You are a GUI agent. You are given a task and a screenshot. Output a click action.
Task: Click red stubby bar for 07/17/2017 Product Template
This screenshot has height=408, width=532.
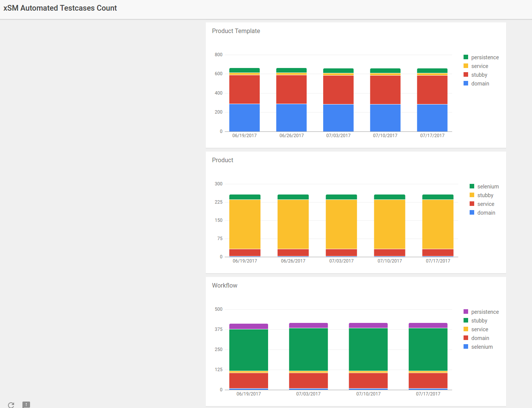pos(432,90)
